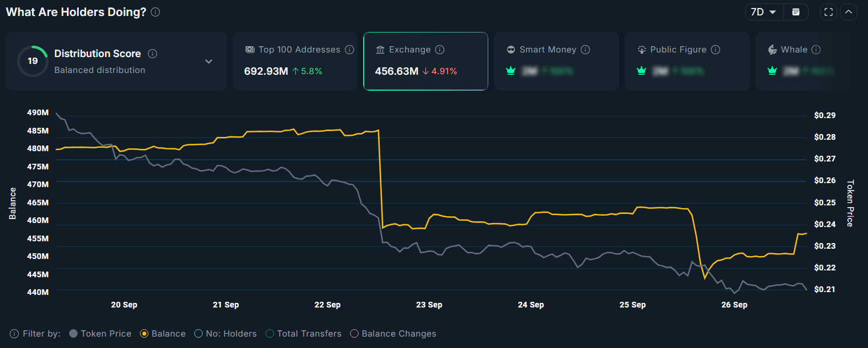Click the info icon beside What Are Holders Doing

[x=155, y=11]
